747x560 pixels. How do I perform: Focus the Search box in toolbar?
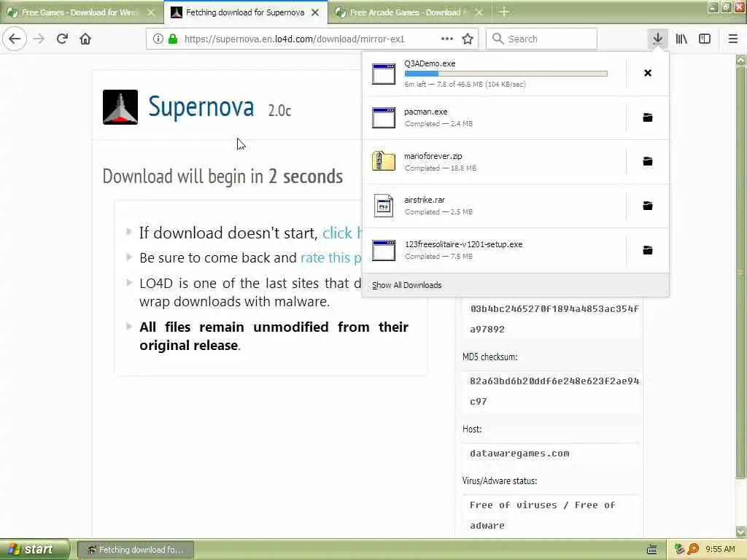coord(542,39)
